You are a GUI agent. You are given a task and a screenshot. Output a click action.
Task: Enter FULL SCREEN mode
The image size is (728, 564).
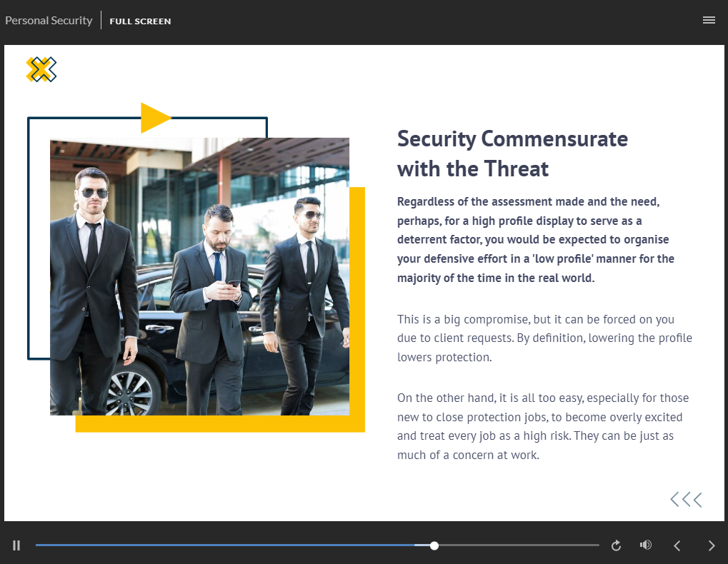[x=140, y=21]
